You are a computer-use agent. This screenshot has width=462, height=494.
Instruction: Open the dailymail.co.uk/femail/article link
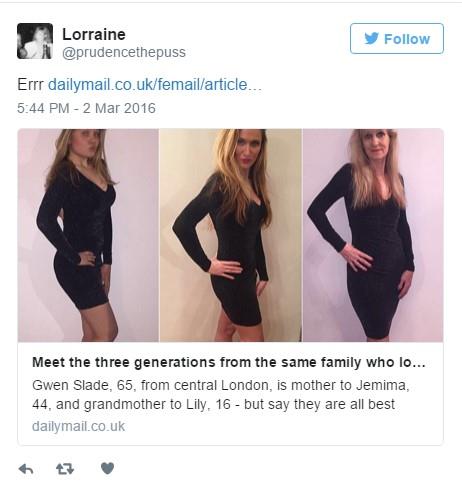[x=155, y=84]
